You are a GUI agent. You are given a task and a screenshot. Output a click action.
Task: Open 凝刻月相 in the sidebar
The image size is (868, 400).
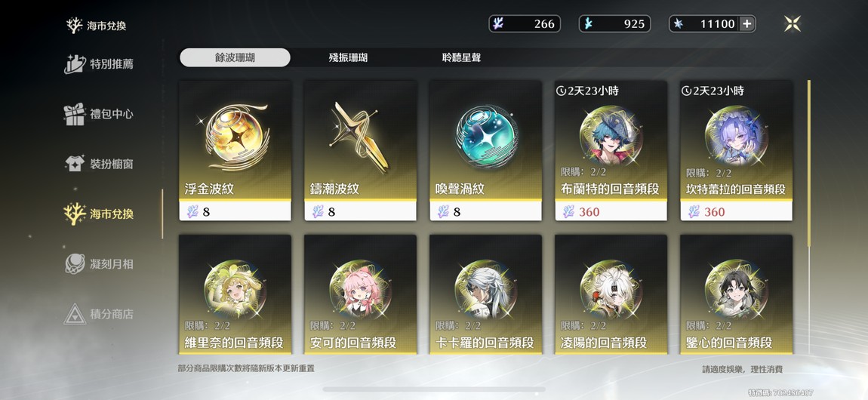click(99, 264)
